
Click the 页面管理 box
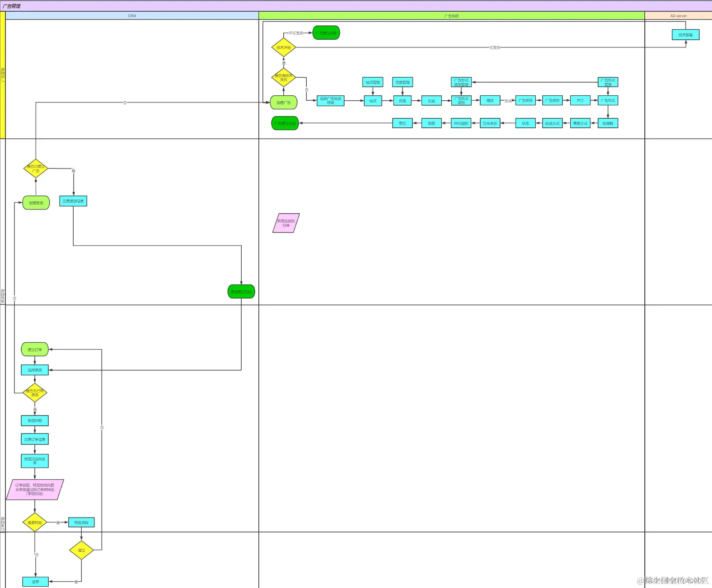point(403,82)
